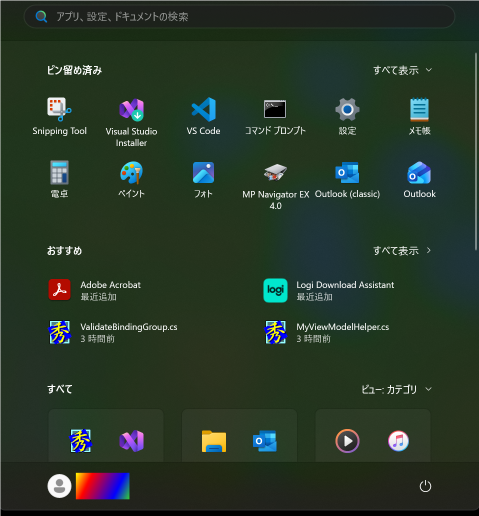Screen dimensions: 479x516
Task: Click the rainbow gradient user name block
Action: (103, 486)
